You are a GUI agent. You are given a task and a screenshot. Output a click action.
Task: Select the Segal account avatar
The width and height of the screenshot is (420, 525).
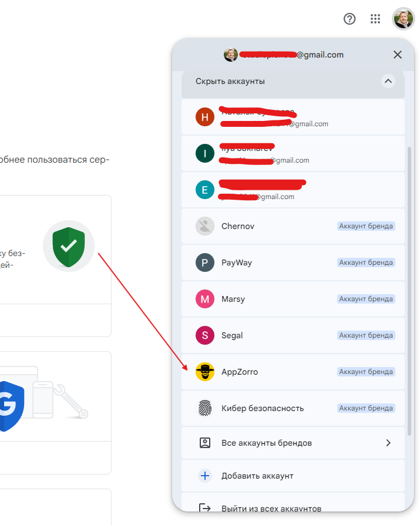[205, 335]
